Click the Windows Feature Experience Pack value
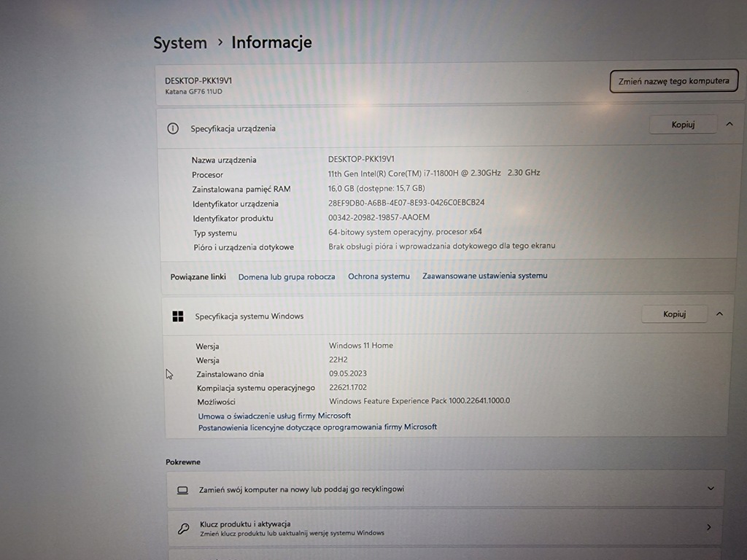 tap(419, 401)
